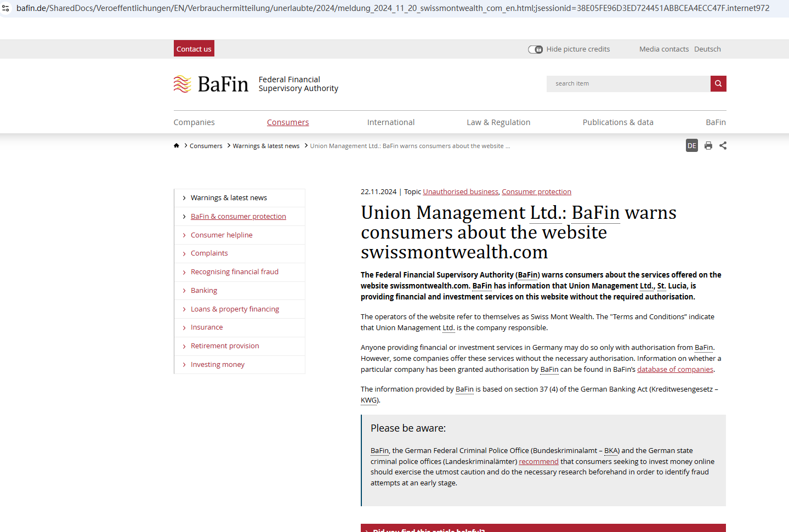Click the Union Management Ltd. article headline
Image resolution: width=789 pixels, height=532 pixels.
519,232
